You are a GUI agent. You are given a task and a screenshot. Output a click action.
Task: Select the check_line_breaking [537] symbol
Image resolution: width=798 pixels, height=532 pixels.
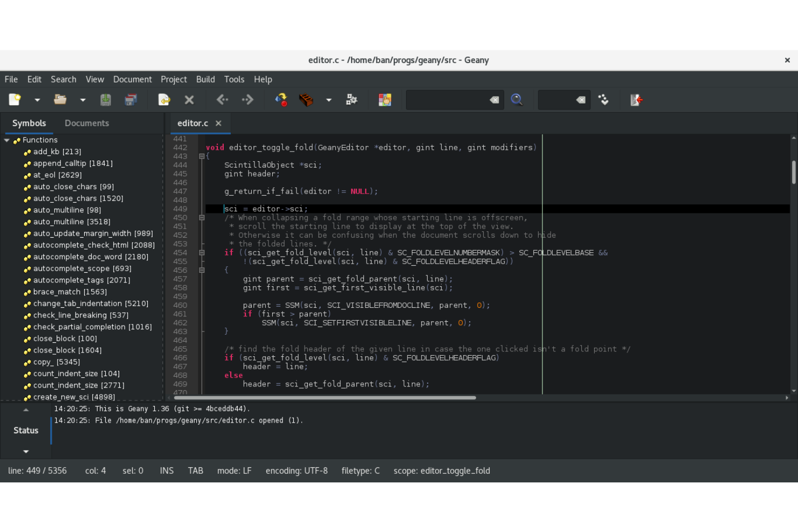pos(81,315)
